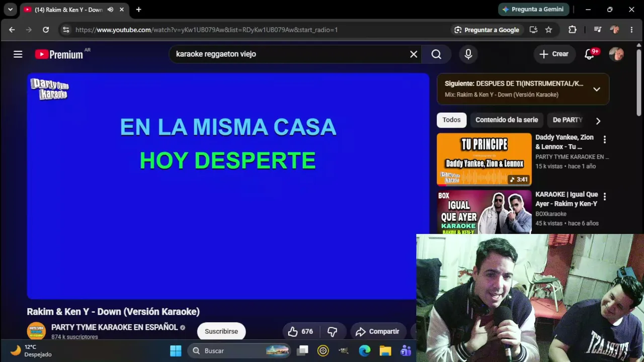
Task: Open Daddy Yankee, Zion & Lennox video title
Action: pos(565,142)
